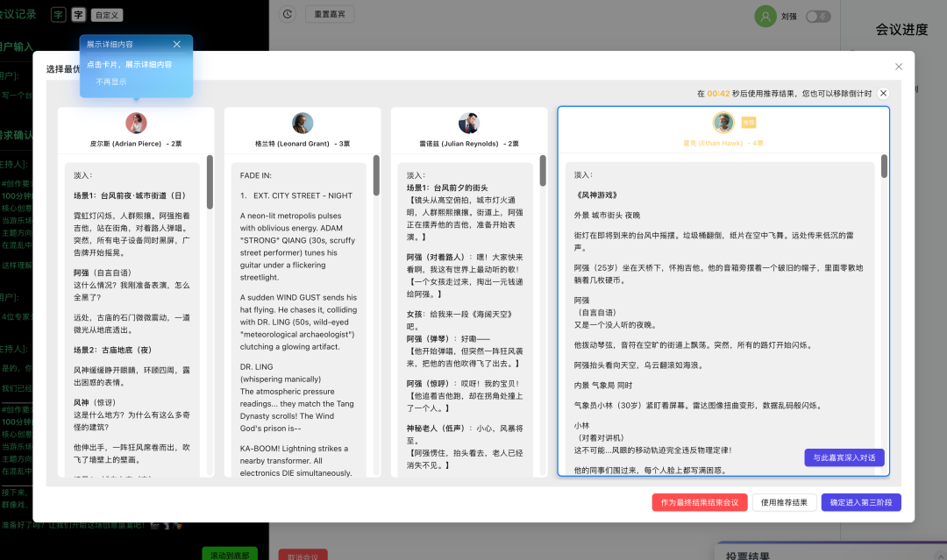Click the 重置嘉宾 button
This screenshot has width=947, height=560.
(330, 14)
